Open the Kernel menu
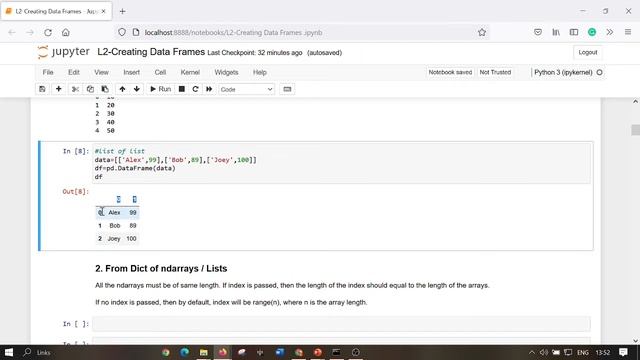Image resolution: width=640 pixels, height=360 pixels. click(x=190, y=72)
